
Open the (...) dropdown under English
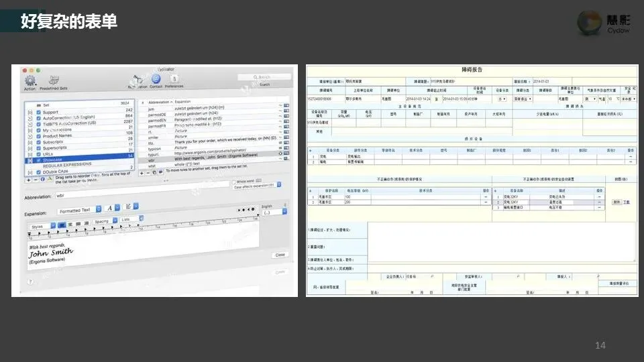pos(275,213)
